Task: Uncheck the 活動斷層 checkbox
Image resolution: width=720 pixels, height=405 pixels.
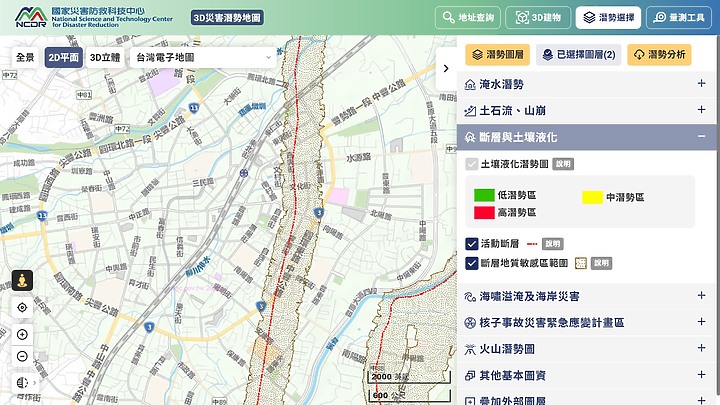Action: click(x=472, y=244)
